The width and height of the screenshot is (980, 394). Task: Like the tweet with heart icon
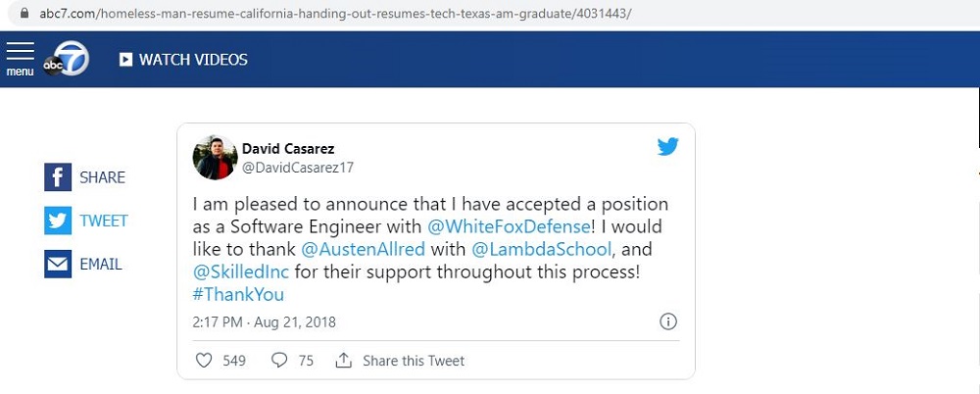click(x=204, y=361)
